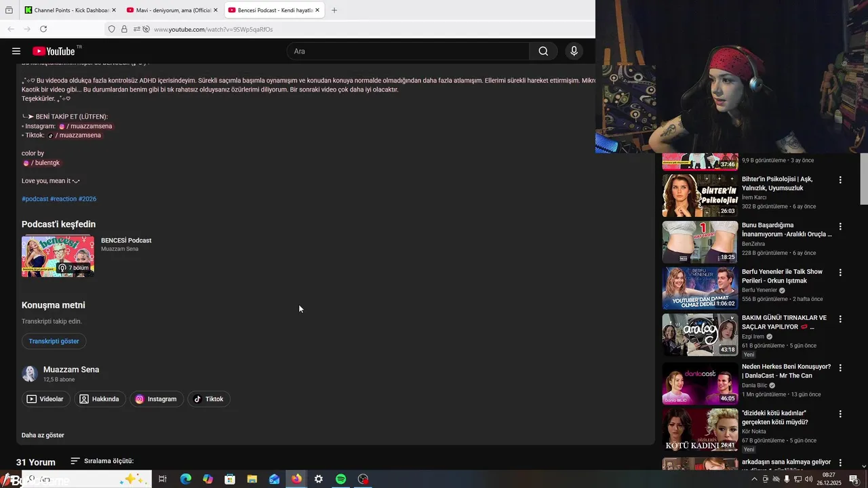Open Spotify from the taskbar
The width and height of the screenshot is (868, 488).
coord(340,479)
